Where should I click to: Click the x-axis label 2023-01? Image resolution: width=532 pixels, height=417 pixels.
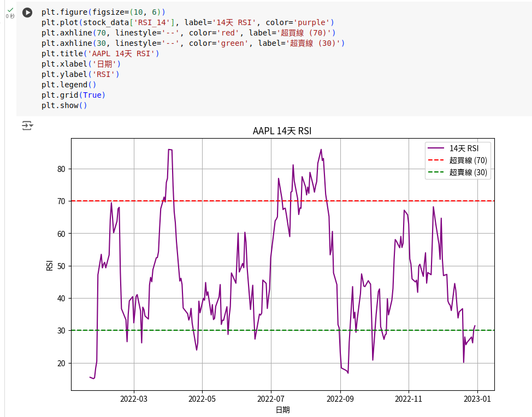477,399
